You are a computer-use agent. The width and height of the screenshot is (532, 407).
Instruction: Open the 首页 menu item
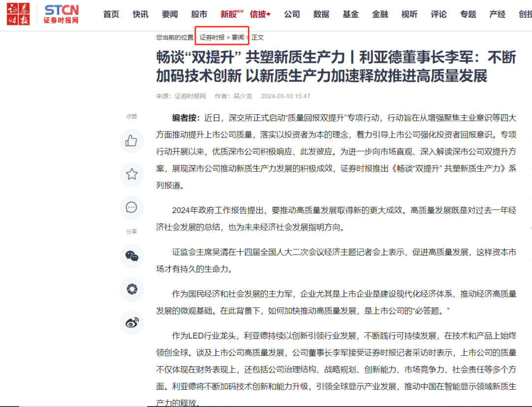click(x=111, y=14)
